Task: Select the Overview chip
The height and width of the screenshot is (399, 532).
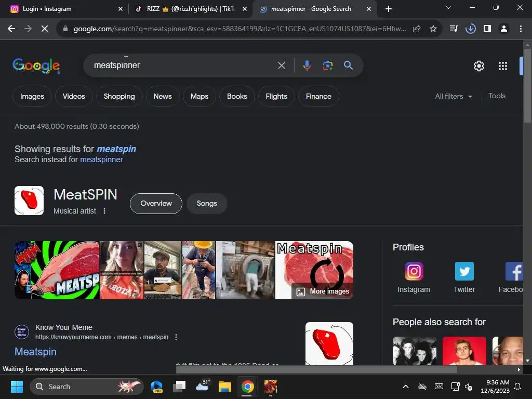Action: point(156,204)
